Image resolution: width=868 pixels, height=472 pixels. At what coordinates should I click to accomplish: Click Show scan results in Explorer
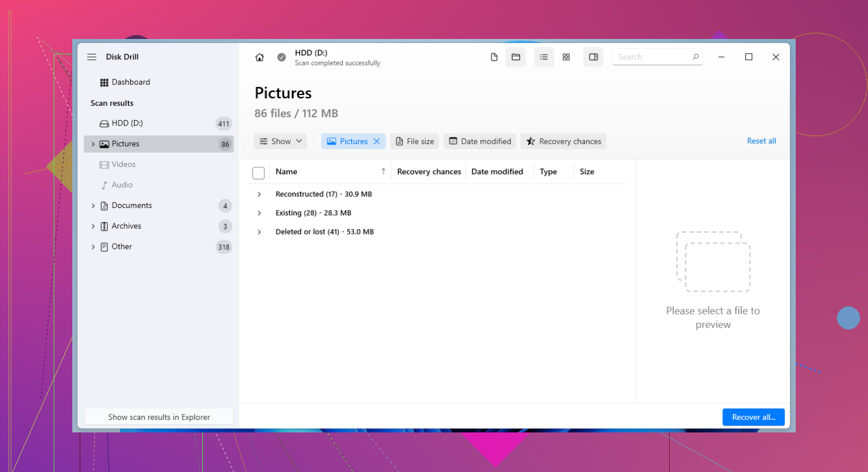click(159, 417)
